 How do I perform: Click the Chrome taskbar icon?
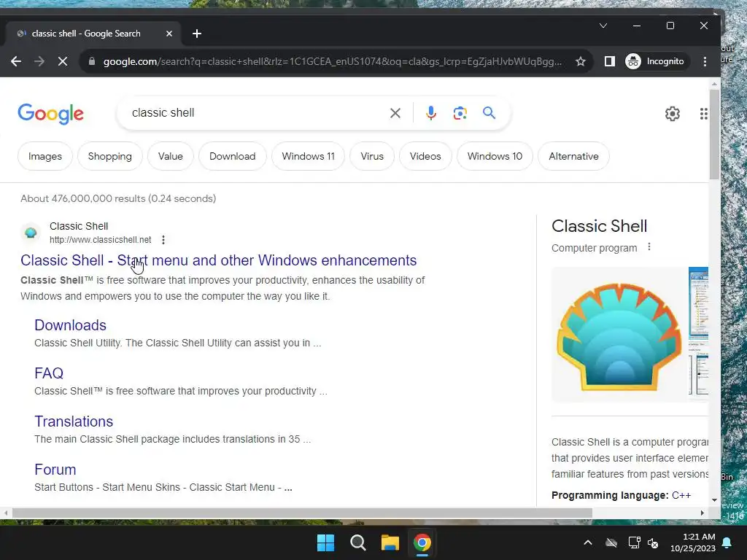pyautogui.click(x=422, y=542)
